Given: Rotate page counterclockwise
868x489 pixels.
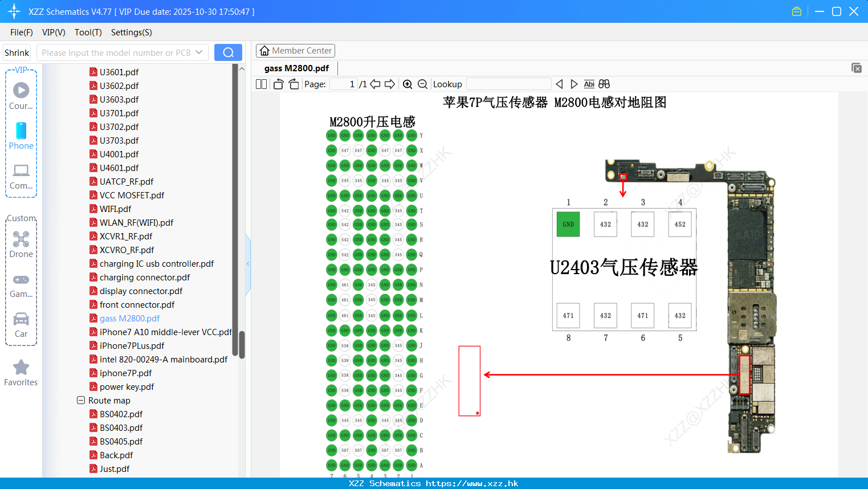Looking at the screenshot, I should [279, 84].
